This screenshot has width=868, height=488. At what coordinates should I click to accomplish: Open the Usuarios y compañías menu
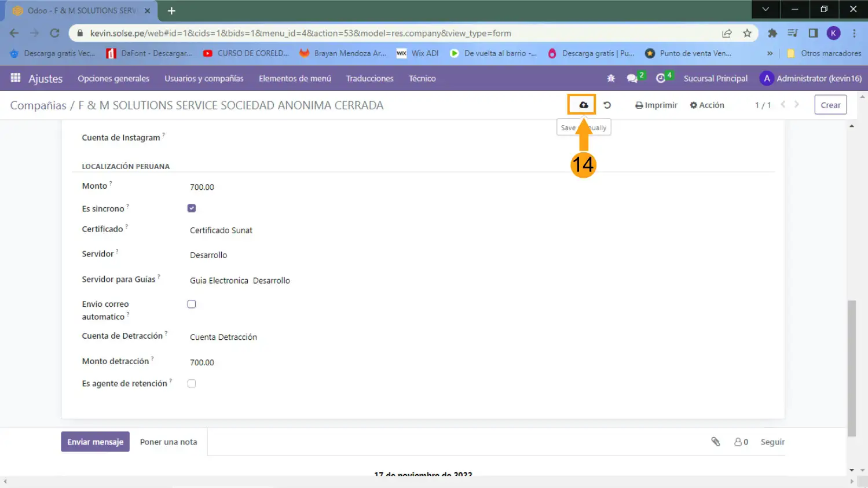(x=204, y=78)
